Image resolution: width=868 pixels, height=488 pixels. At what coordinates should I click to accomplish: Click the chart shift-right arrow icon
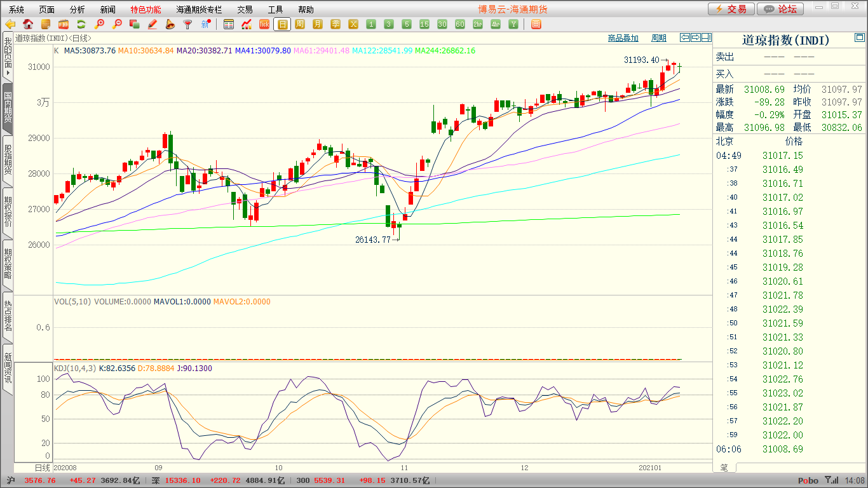696,37
